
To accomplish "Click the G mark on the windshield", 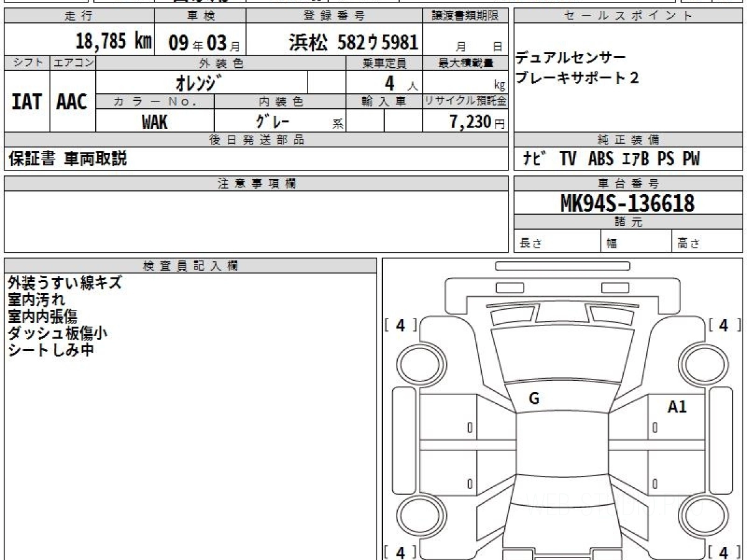I will point(533,399).
